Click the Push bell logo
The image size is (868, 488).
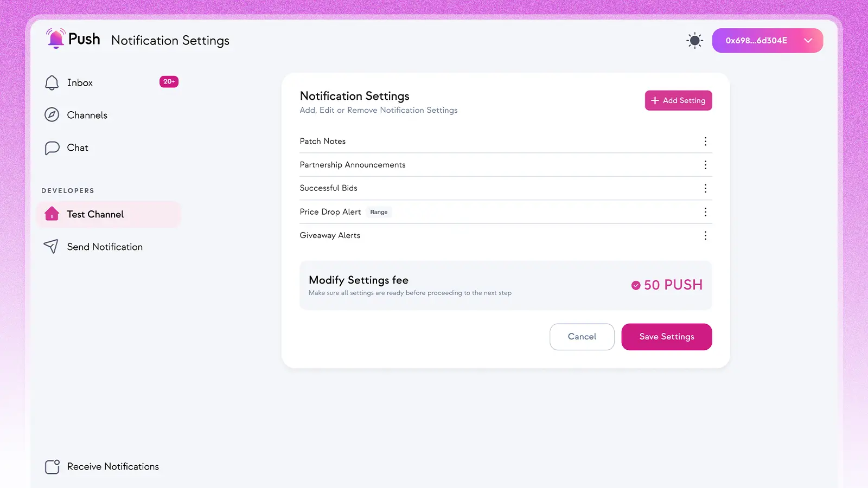[x=56, y=38]
